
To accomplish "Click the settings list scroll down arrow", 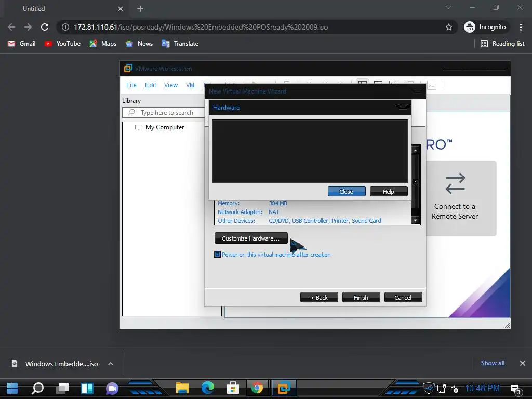I will pyautogui.click(x=416, y=220).
